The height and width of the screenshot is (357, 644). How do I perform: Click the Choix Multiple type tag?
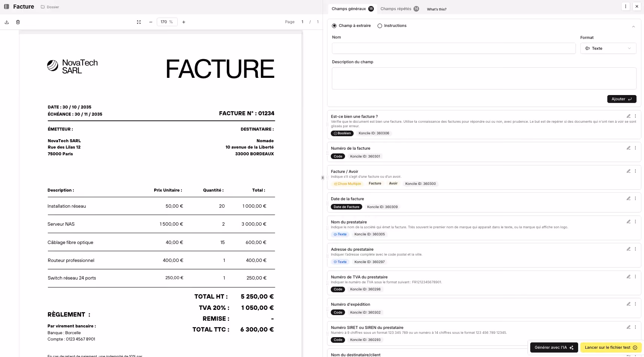click(347, 184)
